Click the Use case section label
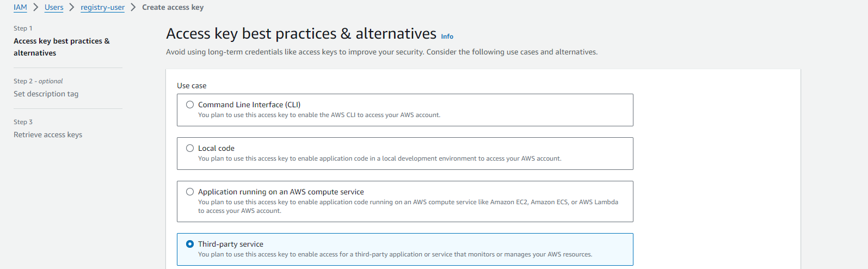Screen dimensions: 868x269 tap(192, 85)
